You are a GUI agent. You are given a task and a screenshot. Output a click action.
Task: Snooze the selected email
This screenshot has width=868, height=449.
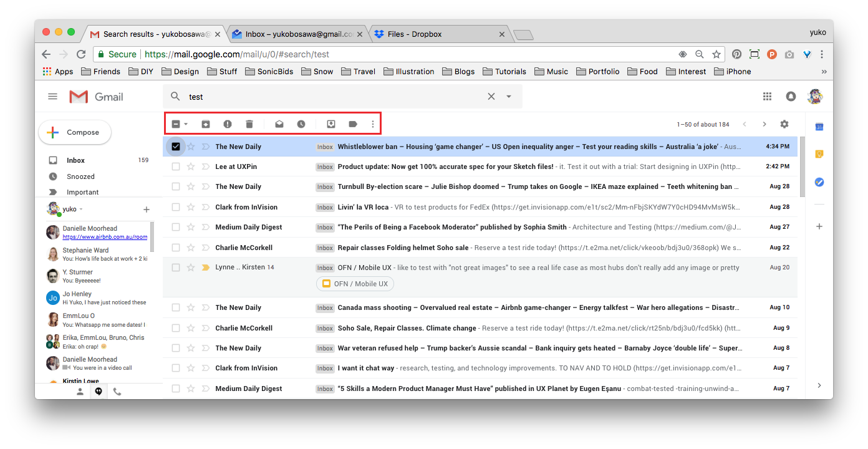(301, 124)
